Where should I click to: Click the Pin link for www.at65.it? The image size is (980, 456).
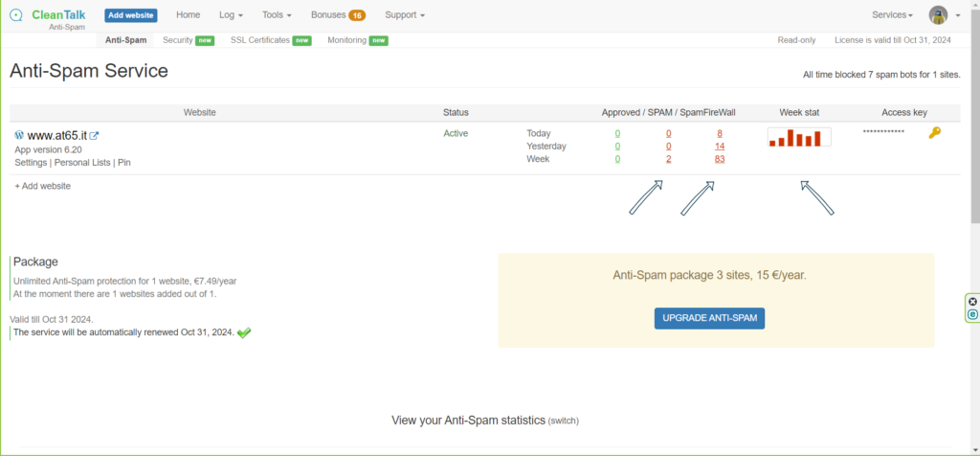click(x=124, y=162)
